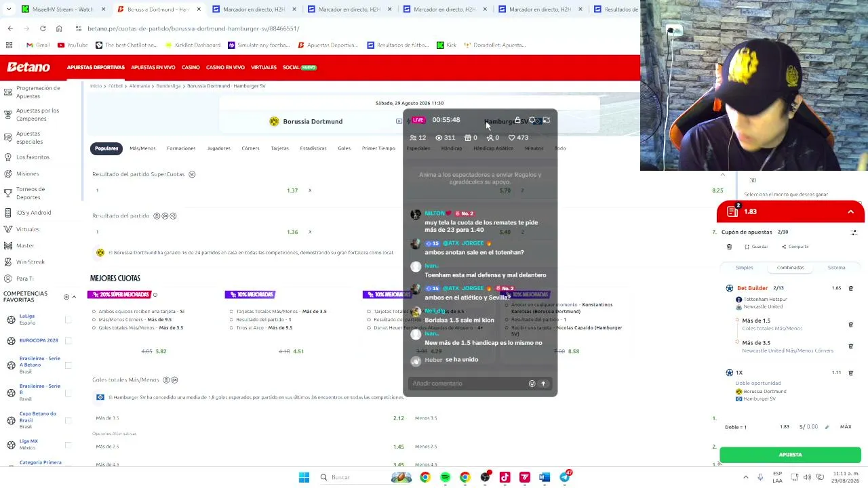Remove the Bet Builder selection via trash icon
The height and width of the screenshot is (488, 868).
(x=850, y=288)
